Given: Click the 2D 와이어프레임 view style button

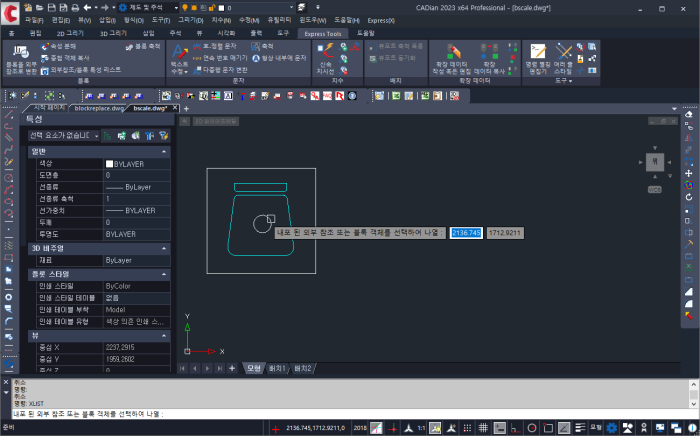Looking at the screenshot, I should (216, 121).
